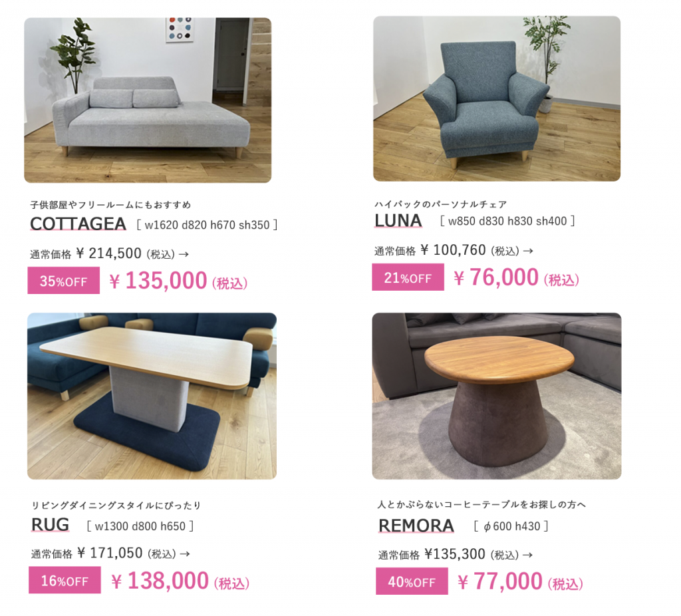The image size is (681, 616).
Task: Open the COTTAGEA sofa product photo
Action: pyautogui.click(x=148, y=100)
